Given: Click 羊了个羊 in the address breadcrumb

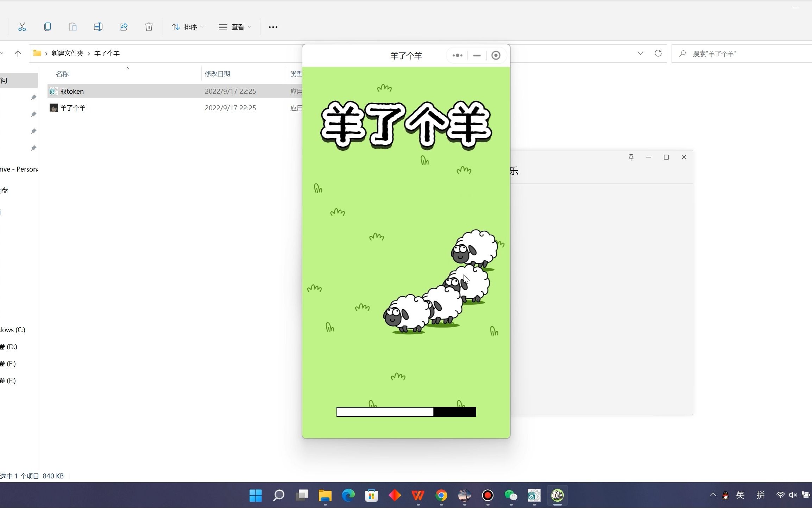Looking at the screenshot, I should point(107,53).
